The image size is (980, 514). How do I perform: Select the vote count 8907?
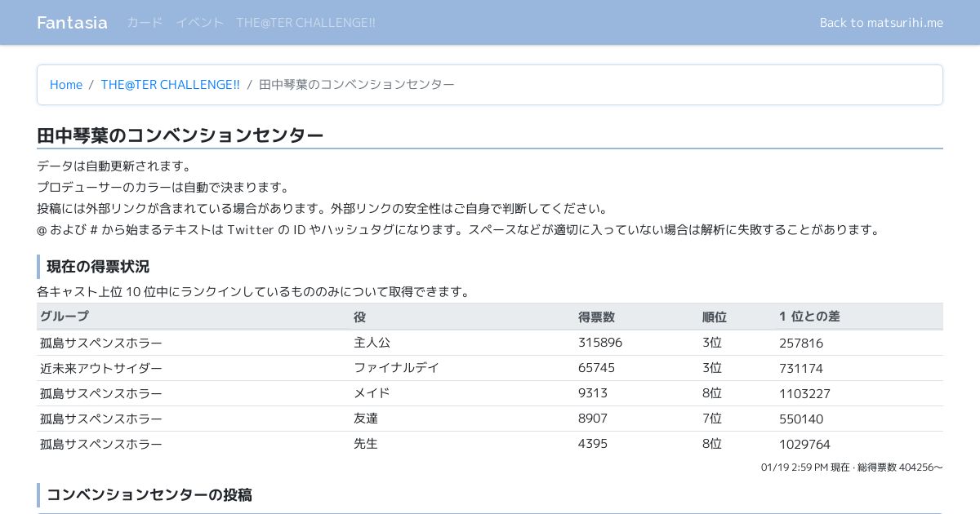click(593, 419)
